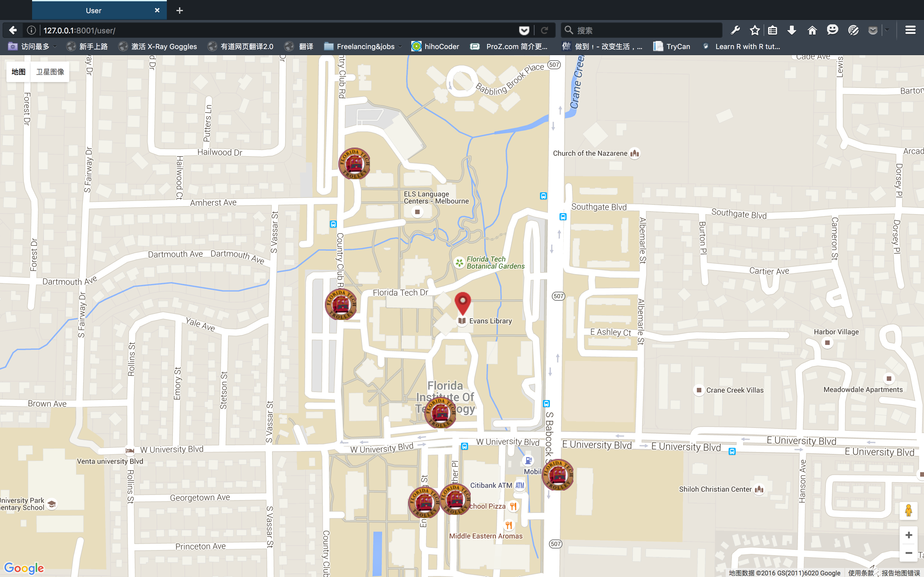Open a new browser tab
924x577 pixels.
pos(179,11)
